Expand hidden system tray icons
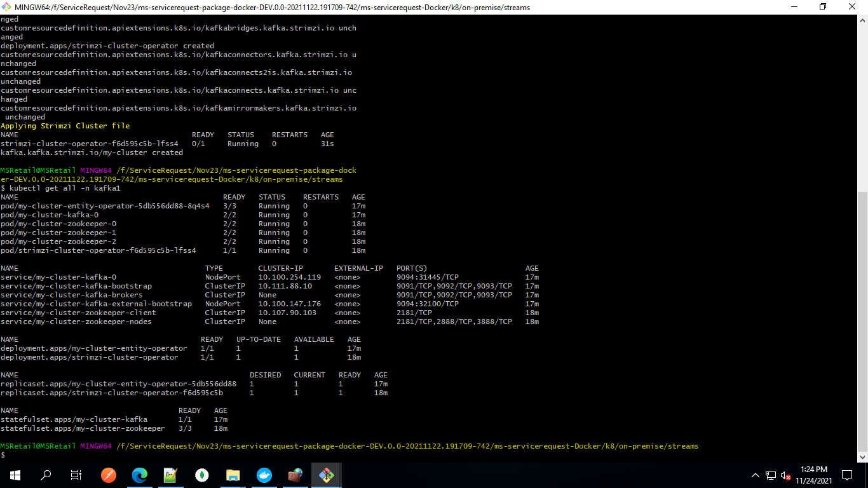 click(x=756, y=475)
